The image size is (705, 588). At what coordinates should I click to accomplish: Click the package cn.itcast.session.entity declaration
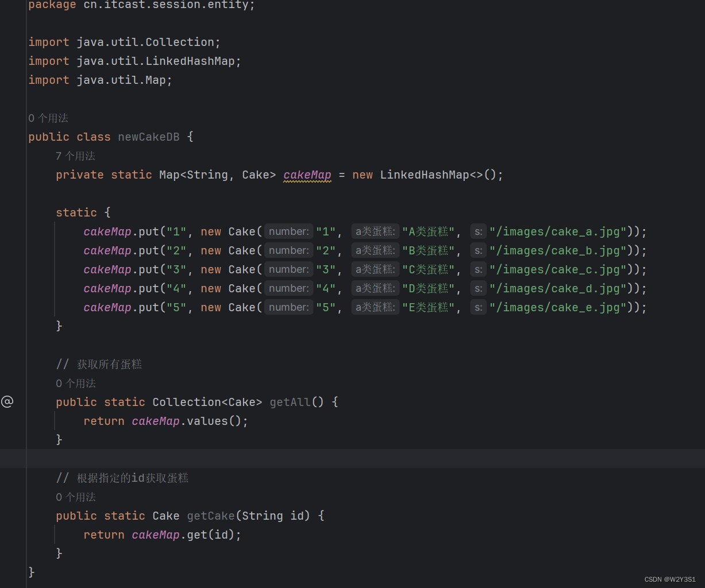(141, 5)
